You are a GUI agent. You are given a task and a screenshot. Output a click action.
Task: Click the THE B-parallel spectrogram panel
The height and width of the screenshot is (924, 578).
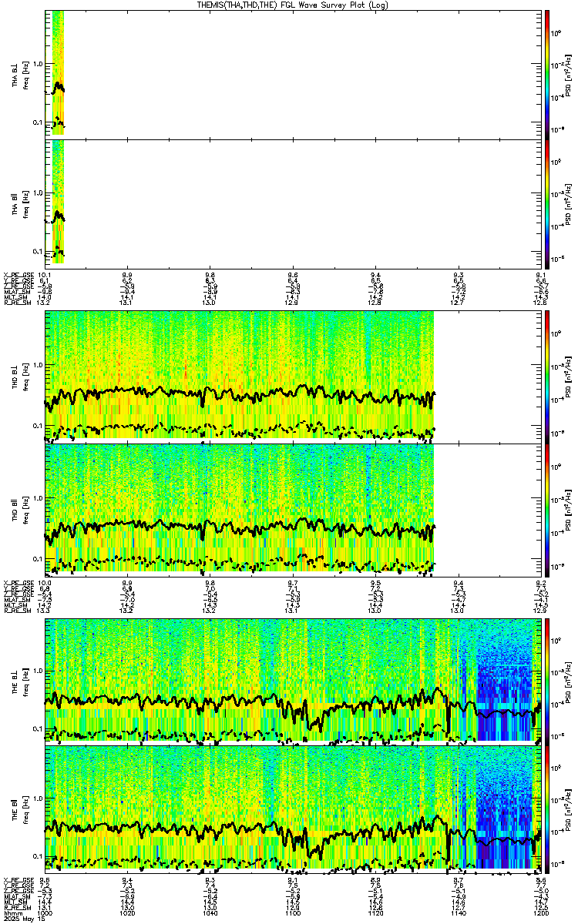coord(294,809)
